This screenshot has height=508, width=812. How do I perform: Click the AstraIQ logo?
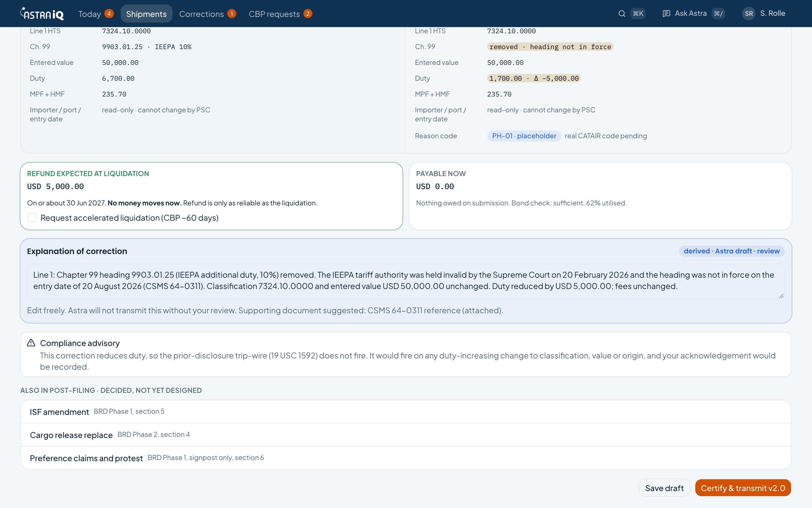click(42, 14)
